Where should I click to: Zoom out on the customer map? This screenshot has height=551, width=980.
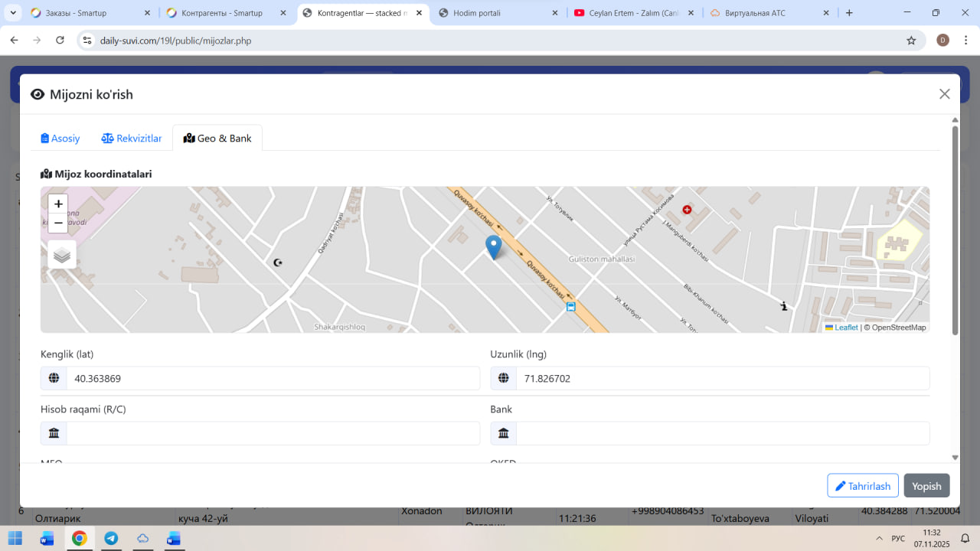58,223
